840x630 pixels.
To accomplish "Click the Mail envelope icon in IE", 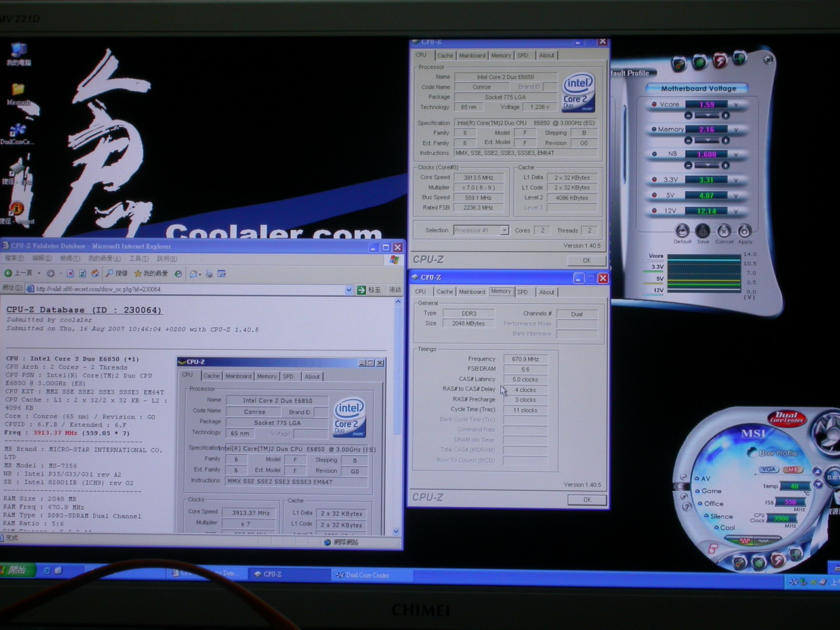I will [x=194, y=274].
